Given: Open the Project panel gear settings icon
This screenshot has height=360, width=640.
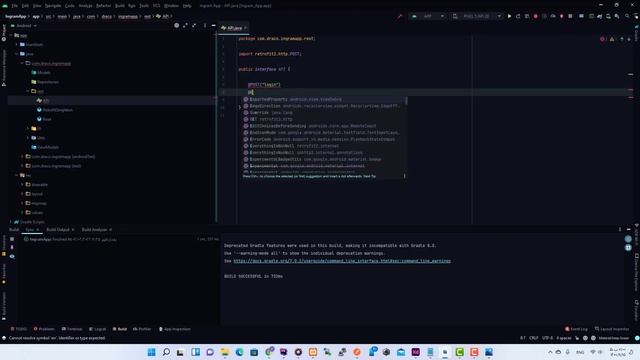Looking at the screenshot, I should (177, 25).
